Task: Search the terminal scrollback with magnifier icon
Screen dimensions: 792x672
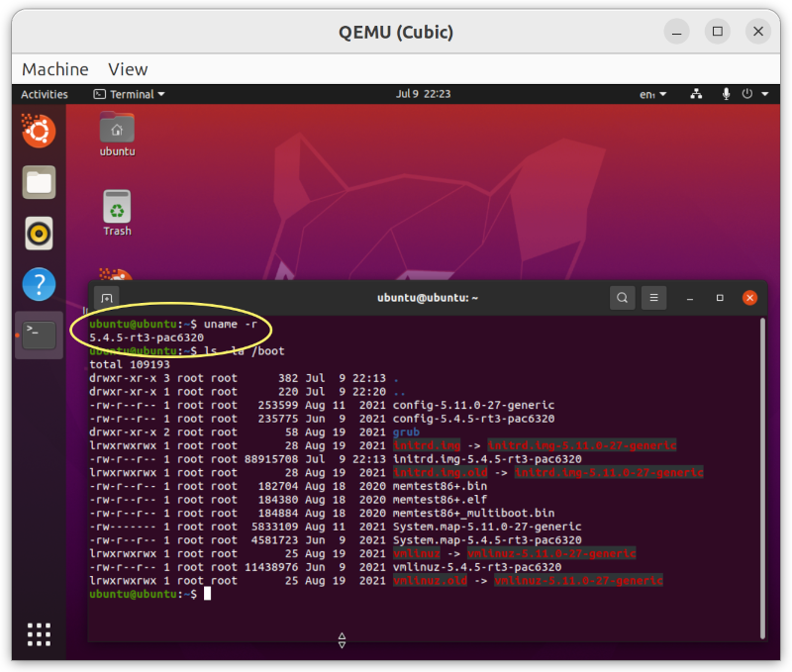Action: click(x=622, y=297)
